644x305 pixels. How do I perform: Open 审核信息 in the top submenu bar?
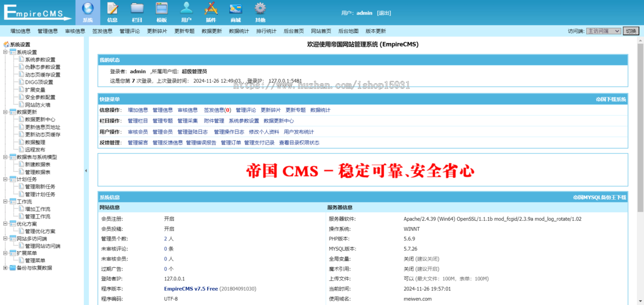pyautogui.click(x=75, y=31)
